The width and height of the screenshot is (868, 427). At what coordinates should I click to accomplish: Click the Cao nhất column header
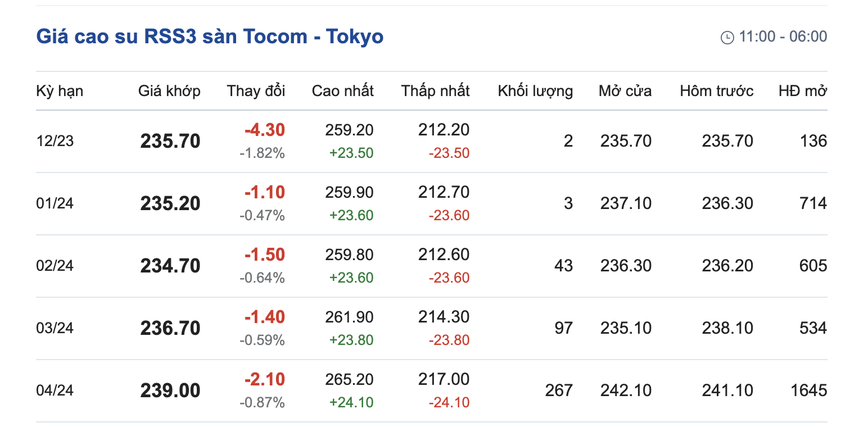coord(342,91)
